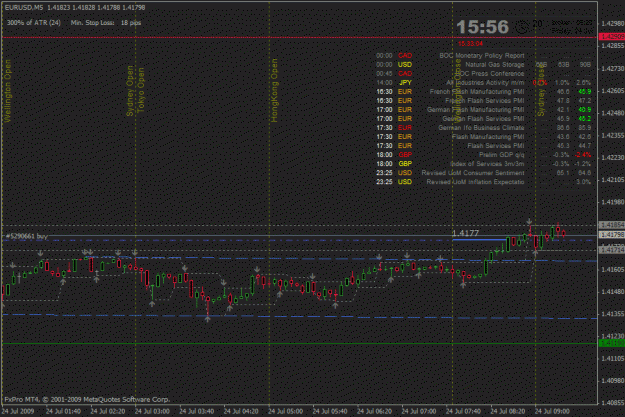Click Revised UoM Inflation Expectations event
This screenshot has width=625, height=417.
pyautogui.click(x=483, y=182)
